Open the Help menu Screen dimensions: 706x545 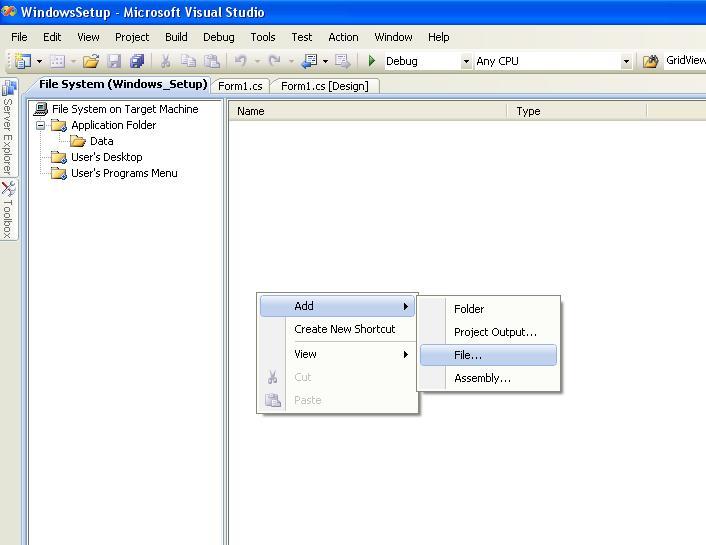pos(439,37)
